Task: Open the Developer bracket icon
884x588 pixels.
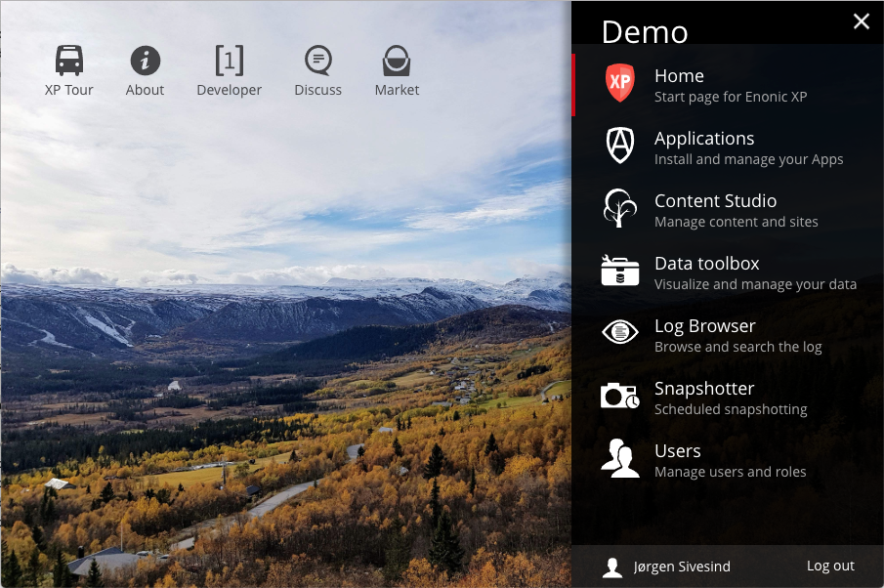Action: coord(230,61)
